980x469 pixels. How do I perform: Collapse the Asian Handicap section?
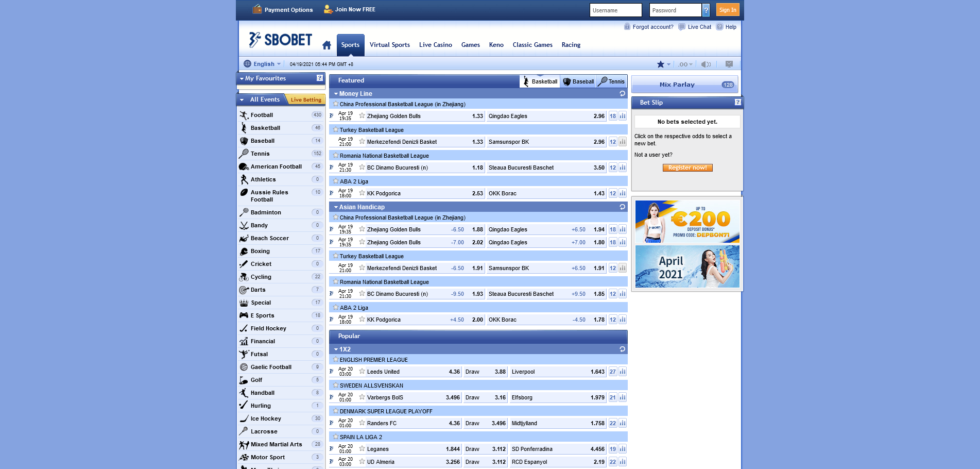click(x=336, y=207)
